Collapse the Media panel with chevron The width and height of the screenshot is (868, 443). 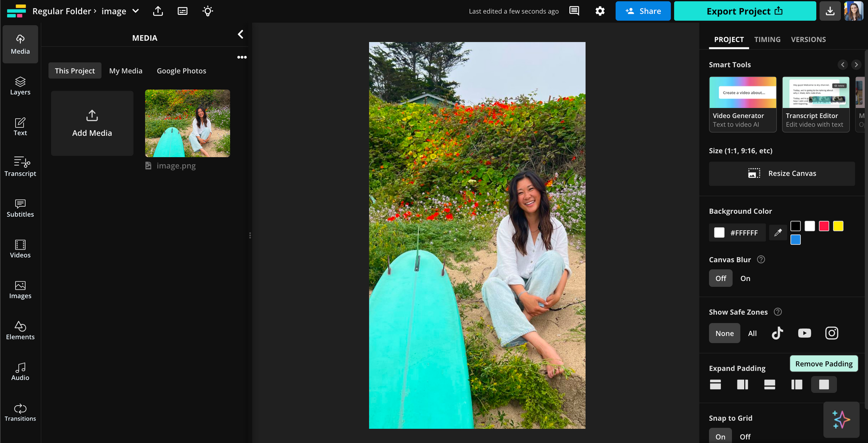[x=240, y=34]
